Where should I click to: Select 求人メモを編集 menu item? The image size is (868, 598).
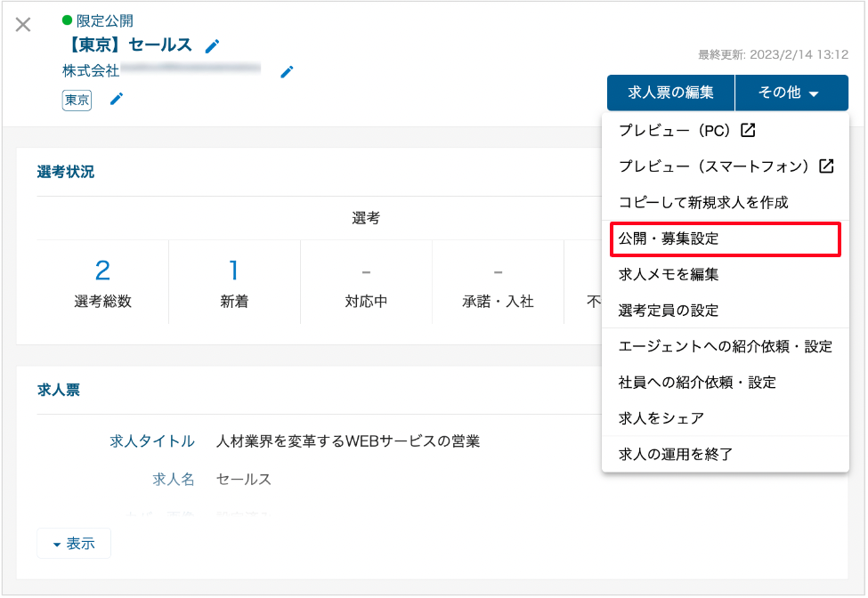[726, 274]
